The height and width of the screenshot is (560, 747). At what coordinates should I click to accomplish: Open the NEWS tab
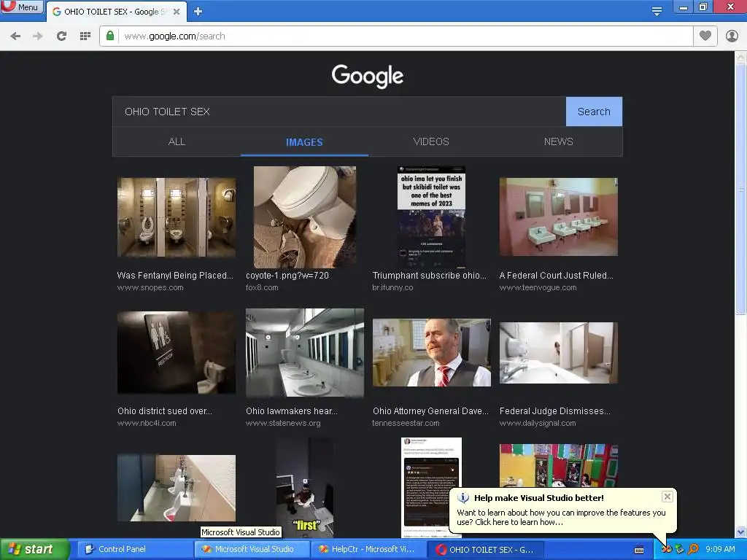tap(558, 142)
